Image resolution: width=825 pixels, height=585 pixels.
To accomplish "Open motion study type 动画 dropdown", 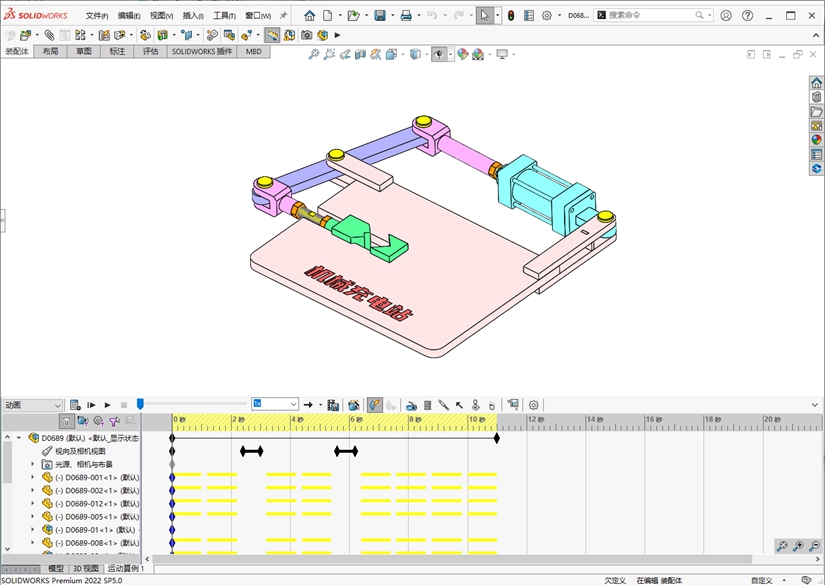I will (33, 405).
